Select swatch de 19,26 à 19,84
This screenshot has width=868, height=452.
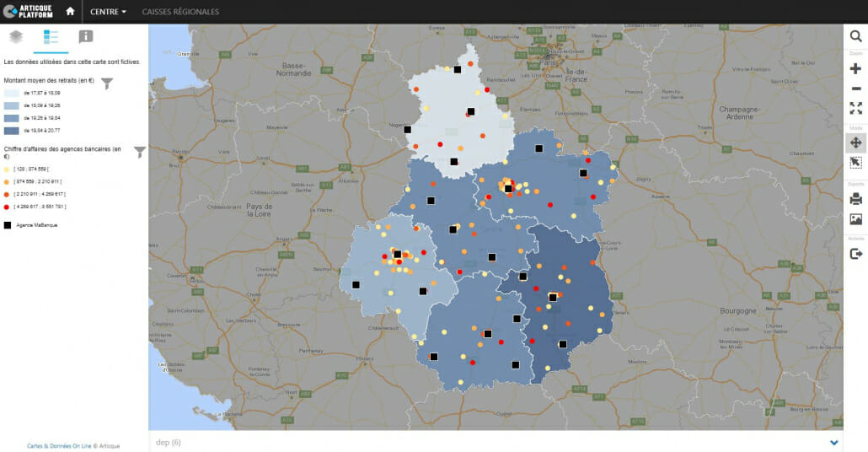tap(12, 118)
